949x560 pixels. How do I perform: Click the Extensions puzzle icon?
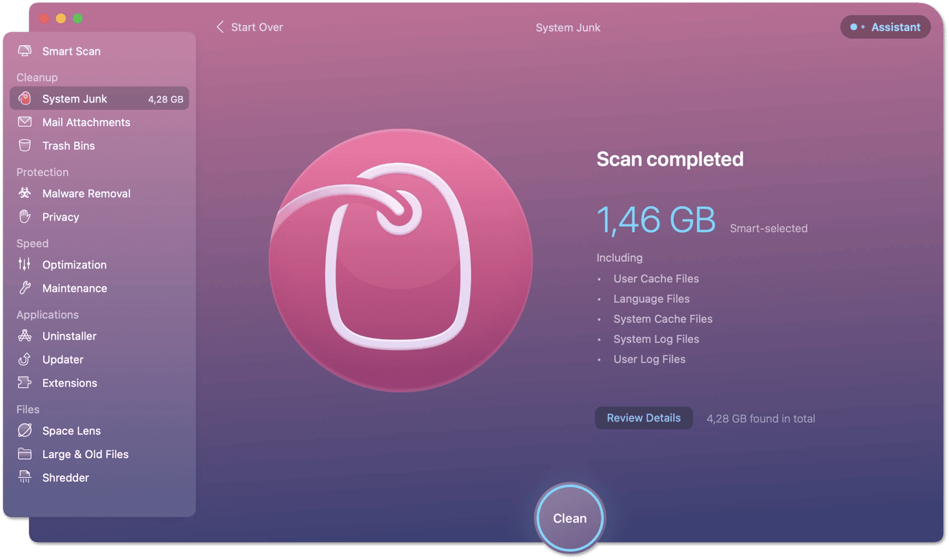coord(24,383)
